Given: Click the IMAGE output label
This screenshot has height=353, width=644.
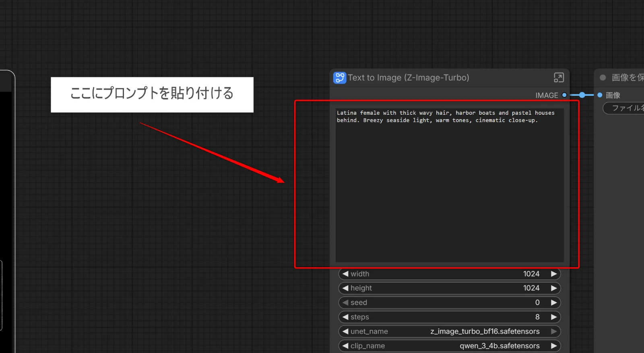Looking at the screenshot, I should 547,95.
